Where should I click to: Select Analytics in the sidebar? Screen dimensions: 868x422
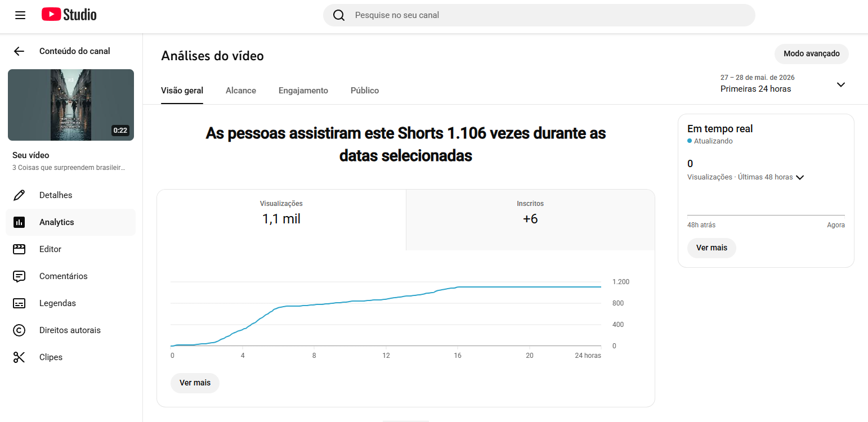71,222
